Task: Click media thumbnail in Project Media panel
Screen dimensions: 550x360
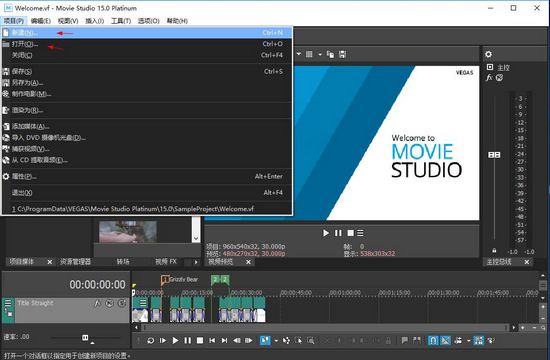Action: 128,231
